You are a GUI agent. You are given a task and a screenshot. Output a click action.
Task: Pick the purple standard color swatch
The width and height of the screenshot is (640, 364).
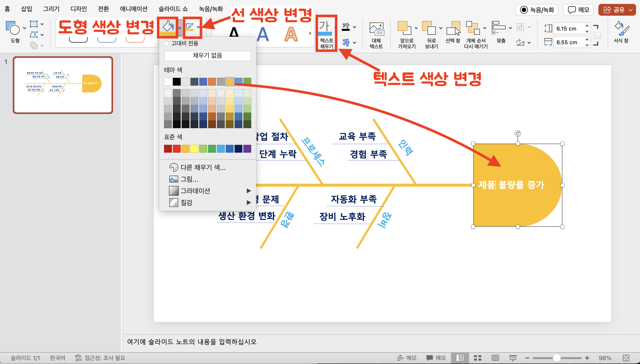247,149
